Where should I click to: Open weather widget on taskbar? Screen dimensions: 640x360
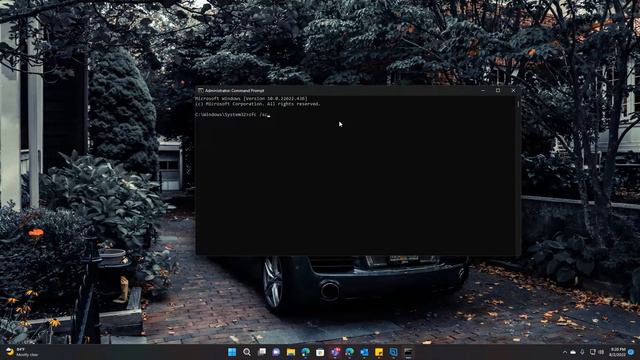[x=22, y=352]
